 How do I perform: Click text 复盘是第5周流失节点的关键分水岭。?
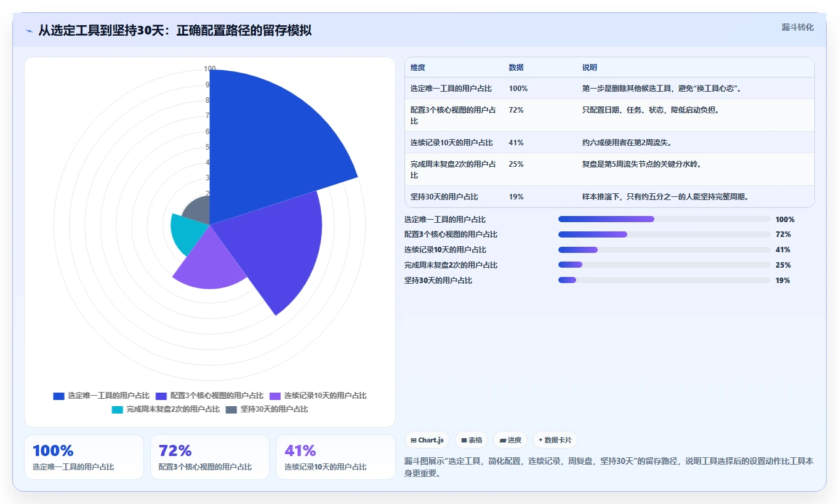click(x=642, y=164)
